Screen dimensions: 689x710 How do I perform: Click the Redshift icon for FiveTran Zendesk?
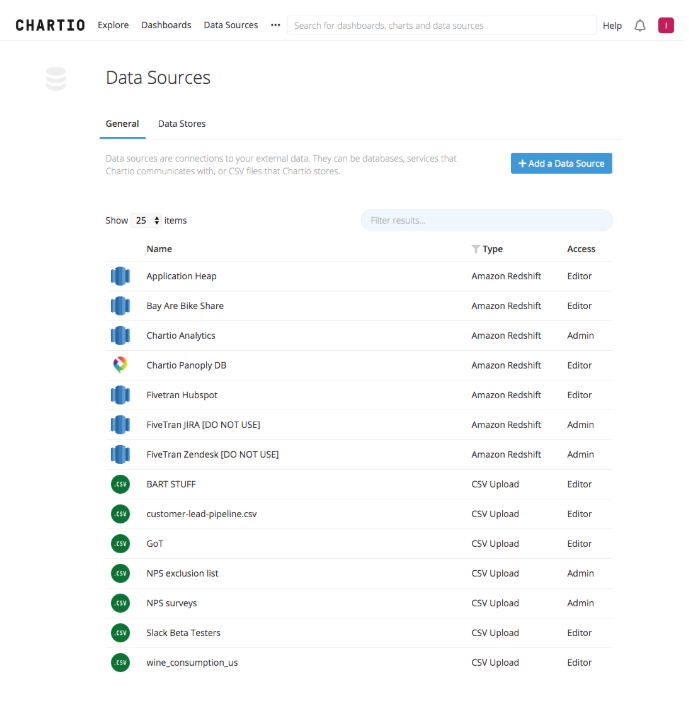click(120, 455)
